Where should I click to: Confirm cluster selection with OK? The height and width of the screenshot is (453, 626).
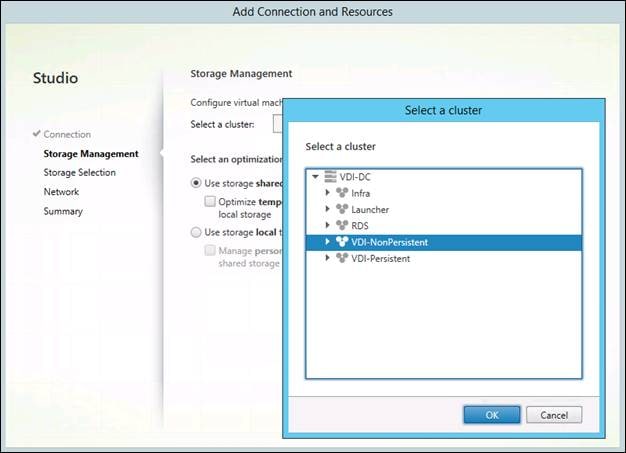point(492,415)
